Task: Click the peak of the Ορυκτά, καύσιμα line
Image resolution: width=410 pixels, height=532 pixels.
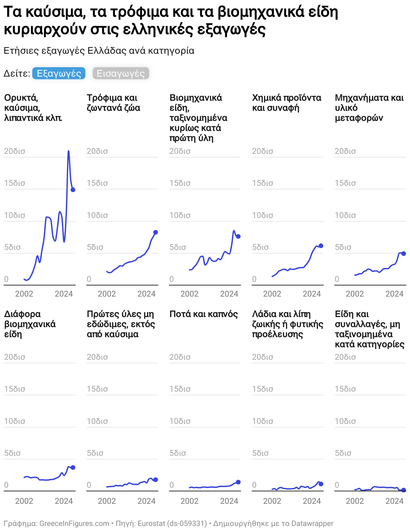Action: [x=69, y=151]
